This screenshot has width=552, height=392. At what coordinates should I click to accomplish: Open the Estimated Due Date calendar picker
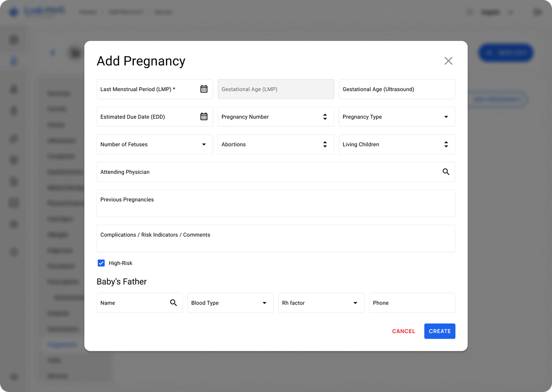204,117
